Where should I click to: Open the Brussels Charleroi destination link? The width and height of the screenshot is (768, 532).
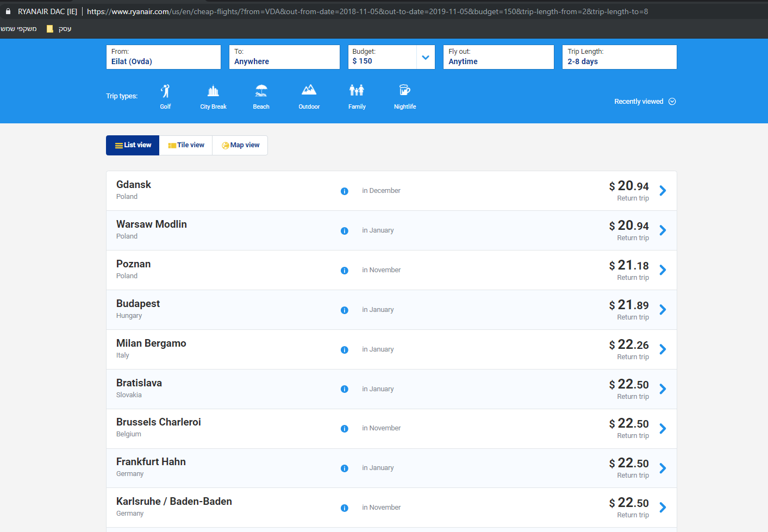pos(159,422)
